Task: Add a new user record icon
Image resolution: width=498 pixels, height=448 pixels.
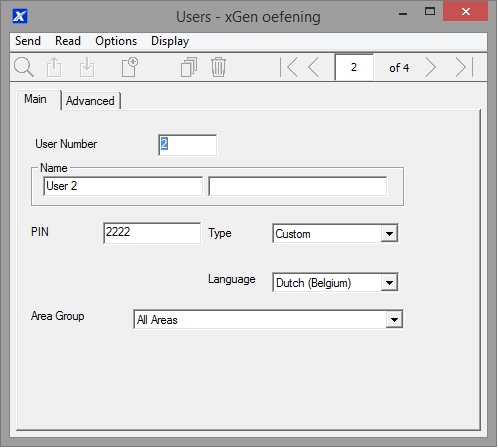Action: coord(130,67)
